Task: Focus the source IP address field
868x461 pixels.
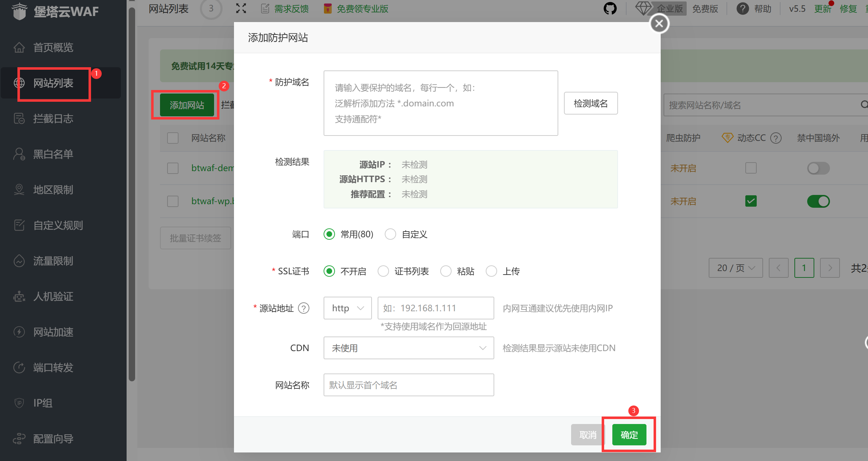Action: click(x=436, y=308)
